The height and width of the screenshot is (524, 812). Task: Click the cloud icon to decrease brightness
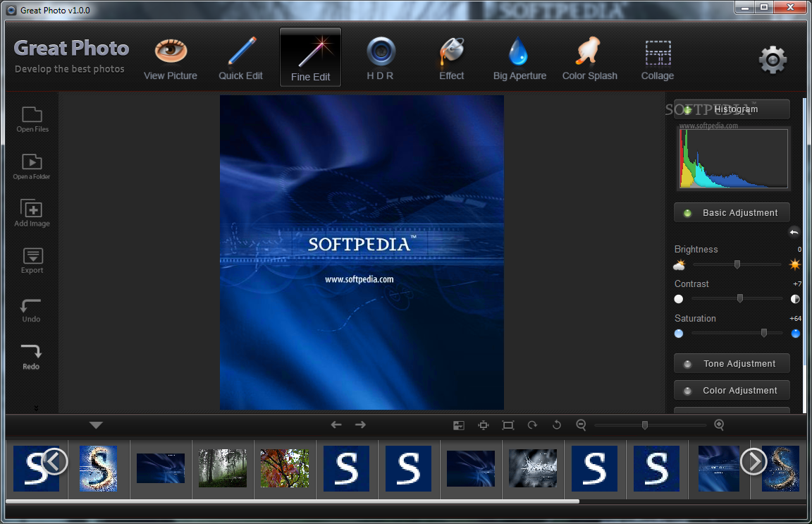point(679,265)
